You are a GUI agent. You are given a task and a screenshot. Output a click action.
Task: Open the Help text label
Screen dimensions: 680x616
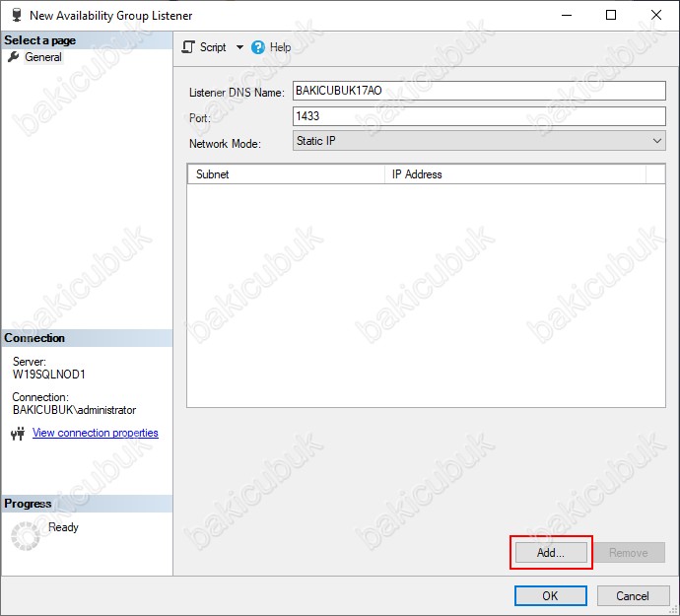tap(280, 47)
